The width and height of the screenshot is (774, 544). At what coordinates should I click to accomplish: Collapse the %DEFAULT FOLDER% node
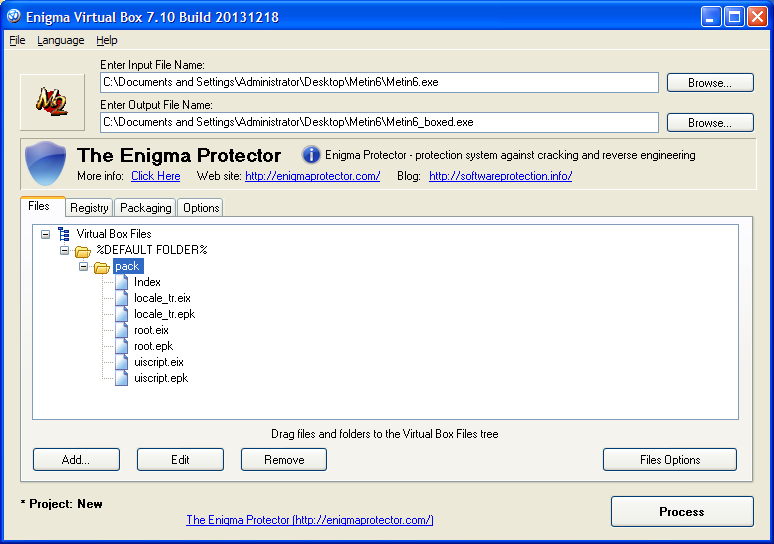tap(64, 250)
